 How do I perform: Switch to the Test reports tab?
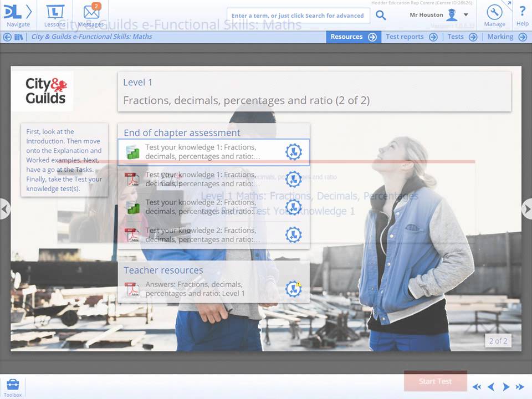coord(412,37)
